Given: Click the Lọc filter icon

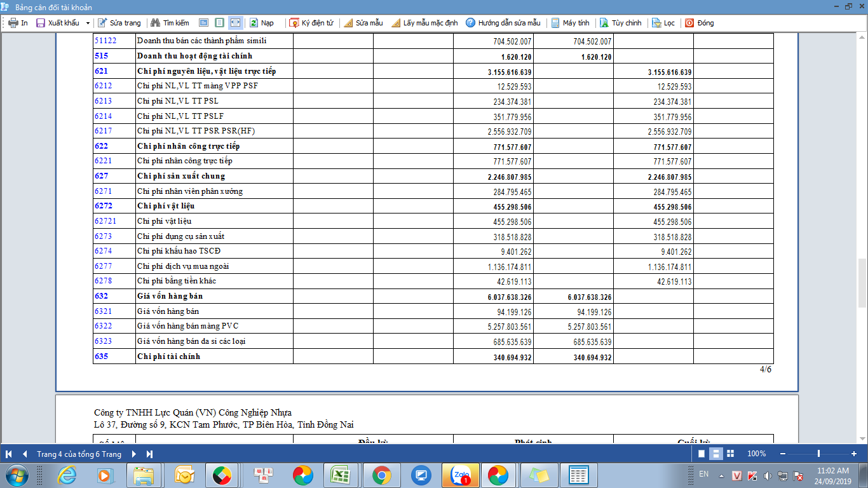Looking at the screenshot, I should click(656, 23).
